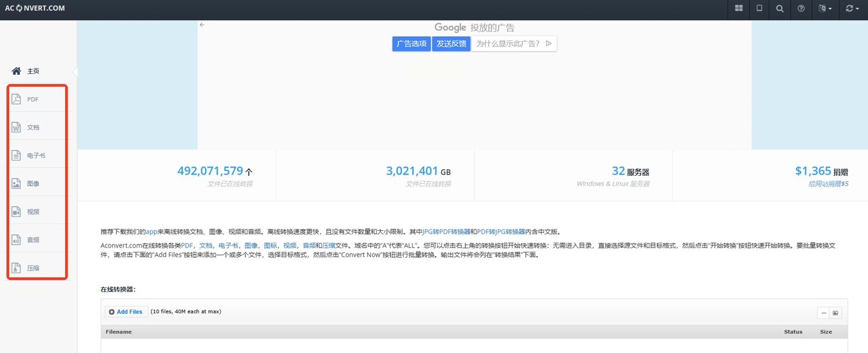Open the 给网站捐赠$5 donate link

point(828,184)
